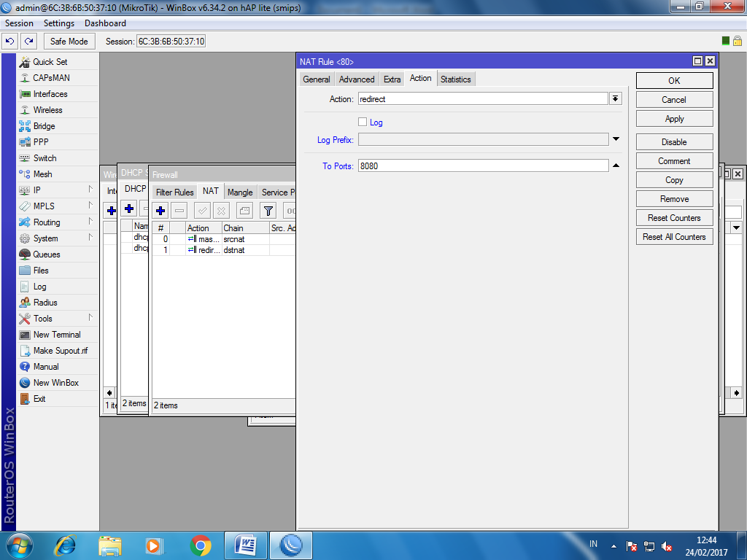The image size is (747, 560).
Task: Open Action dropdown in NAT Rule
Action: (616, 98)
